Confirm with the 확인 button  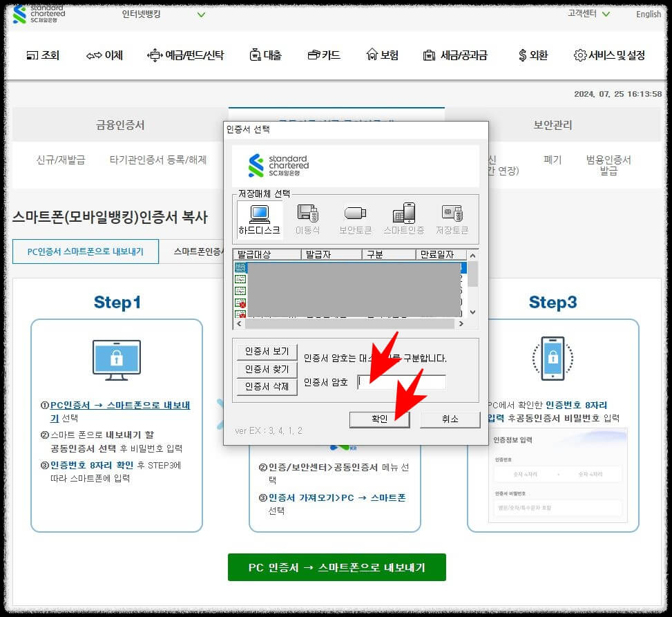pyautogui.click(x=380, y=419)
